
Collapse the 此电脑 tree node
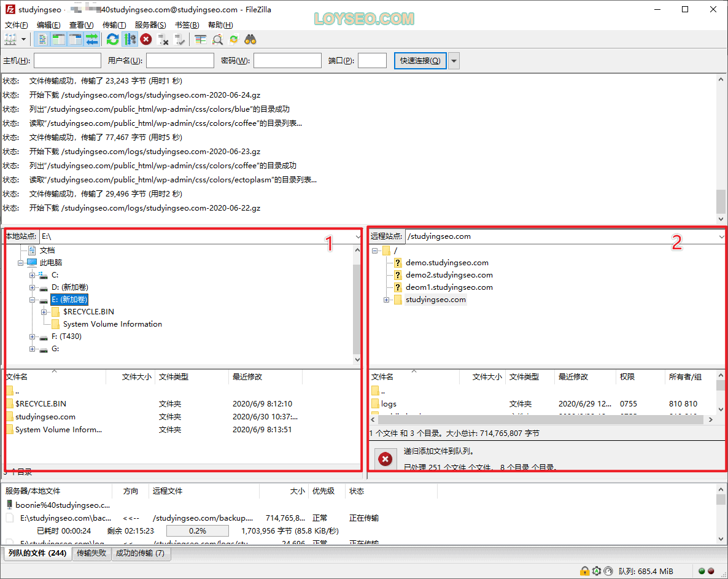20,263
